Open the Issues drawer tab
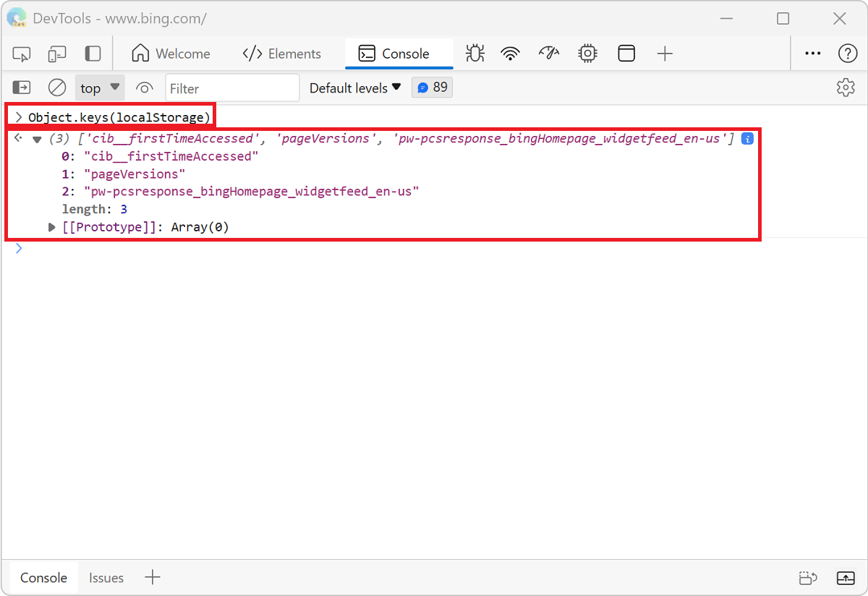This screenshot has height=596, width=868. tap(106, 577)
